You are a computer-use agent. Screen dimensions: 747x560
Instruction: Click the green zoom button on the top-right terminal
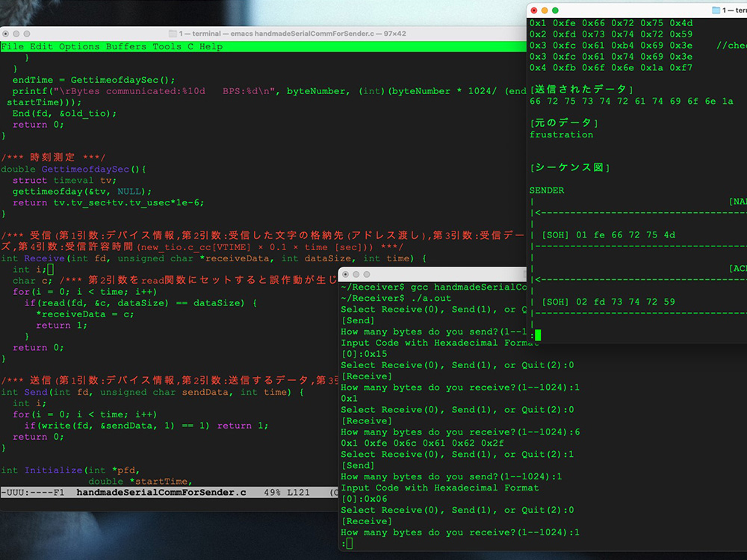[554, 10]
